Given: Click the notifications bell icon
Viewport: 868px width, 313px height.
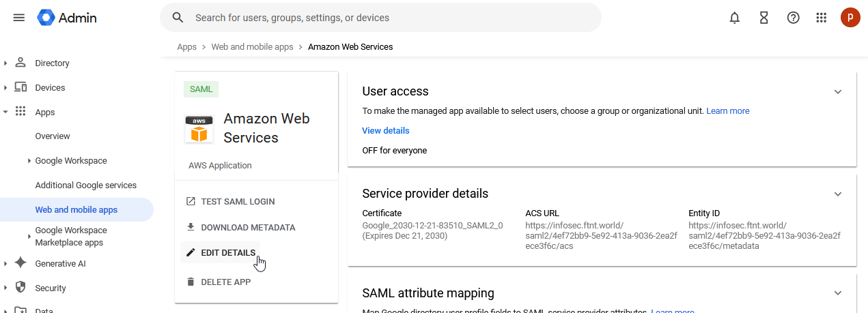Looking at the screenshot, I should (735, 18).
